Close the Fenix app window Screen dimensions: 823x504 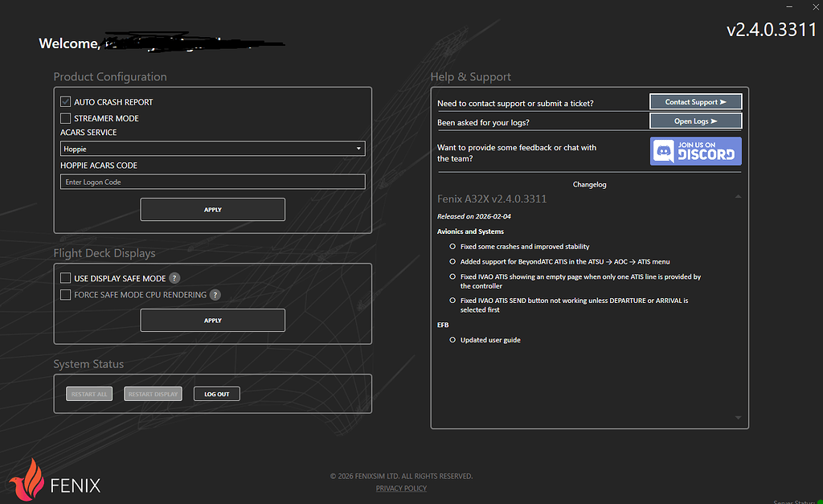coord(816,6)
